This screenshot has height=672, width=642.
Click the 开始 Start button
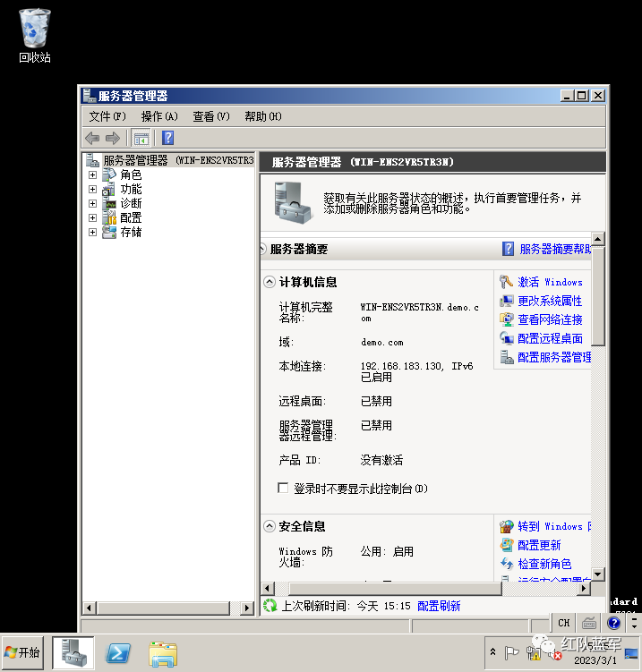(22, 652)
